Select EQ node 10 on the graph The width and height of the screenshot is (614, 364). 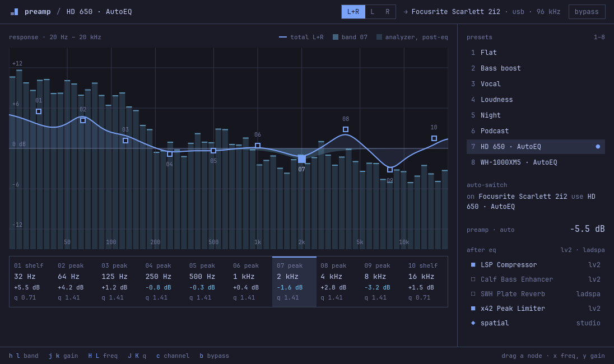click(x=434, y=138)
